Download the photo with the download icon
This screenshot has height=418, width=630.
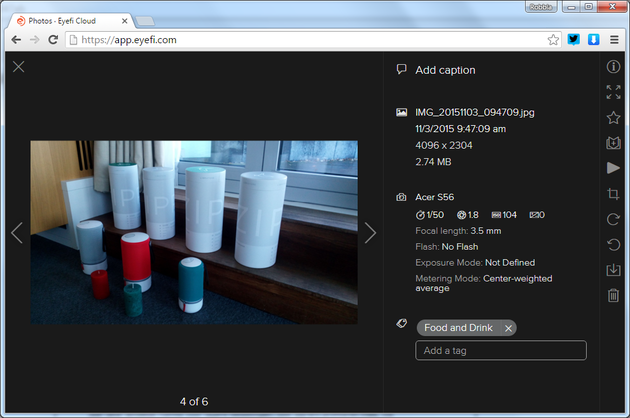tap(613, 270)
